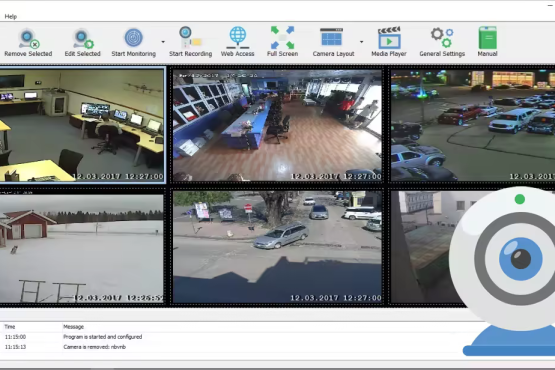Launch the Media Player
This screenshot has width=555, height=370.
coord(389,42)
